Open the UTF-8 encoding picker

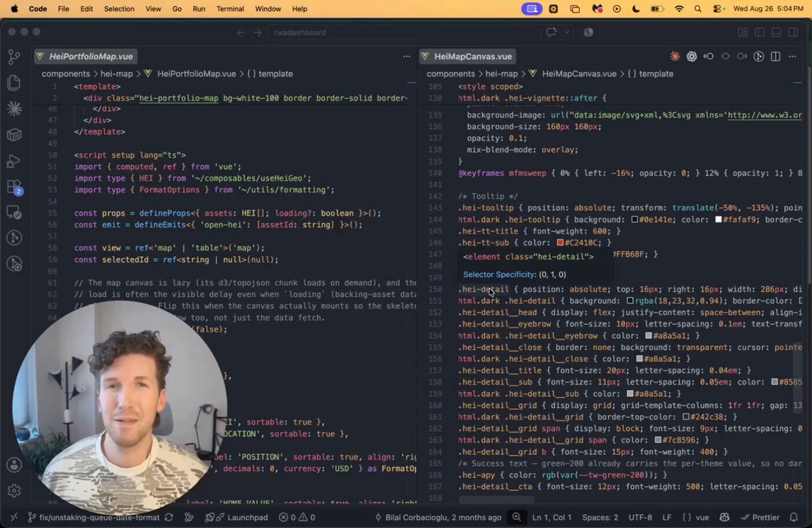[x=640, y=517]
